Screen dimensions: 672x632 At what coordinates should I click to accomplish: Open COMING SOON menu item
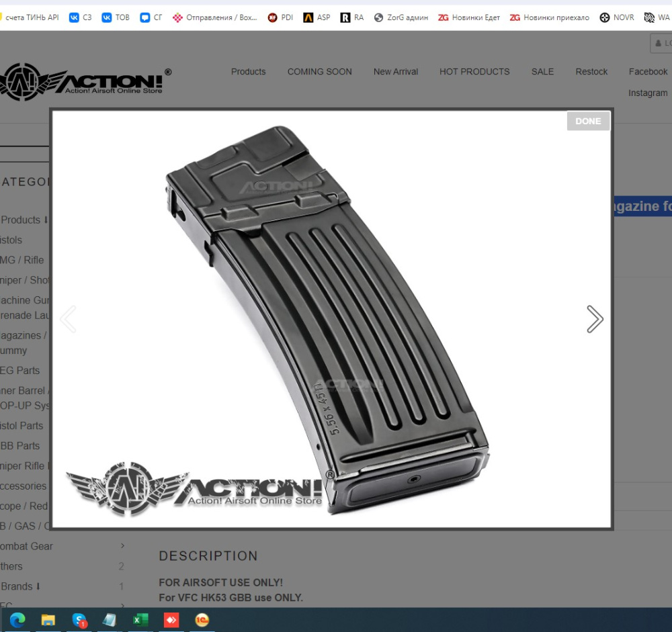tap(320, 72)
